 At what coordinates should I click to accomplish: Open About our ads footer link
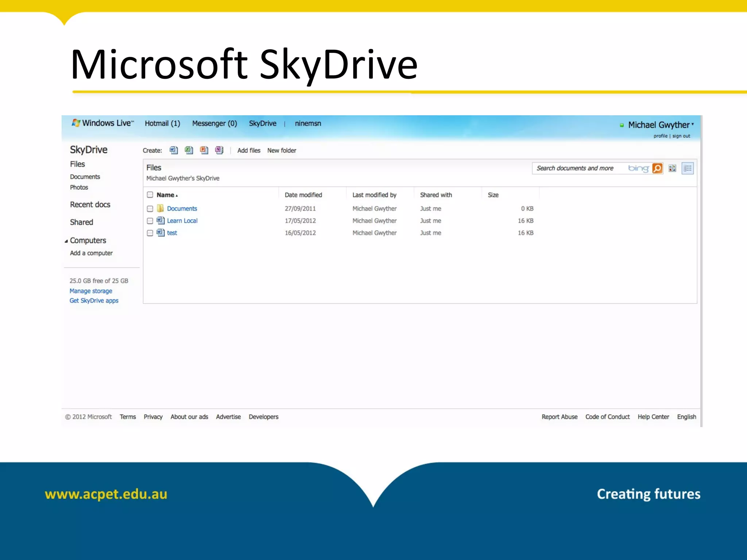(189, 417)
